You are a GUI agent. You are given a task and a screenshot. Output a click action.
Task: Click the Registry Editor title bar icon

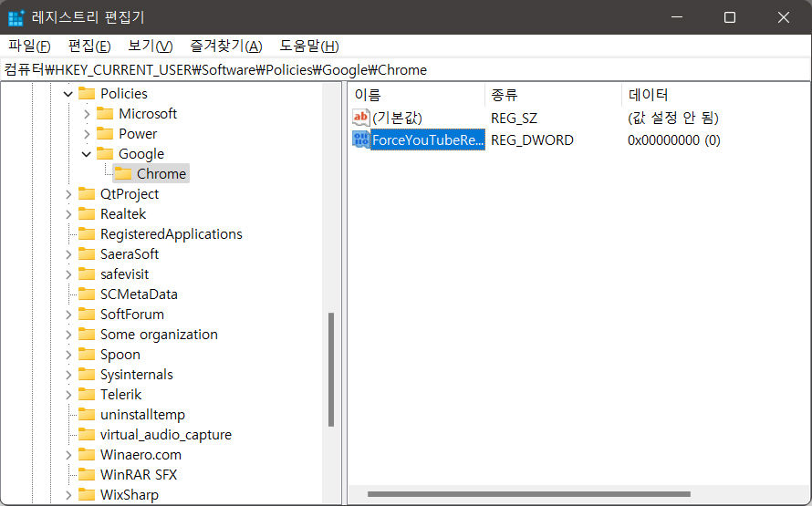click(16, 17)
